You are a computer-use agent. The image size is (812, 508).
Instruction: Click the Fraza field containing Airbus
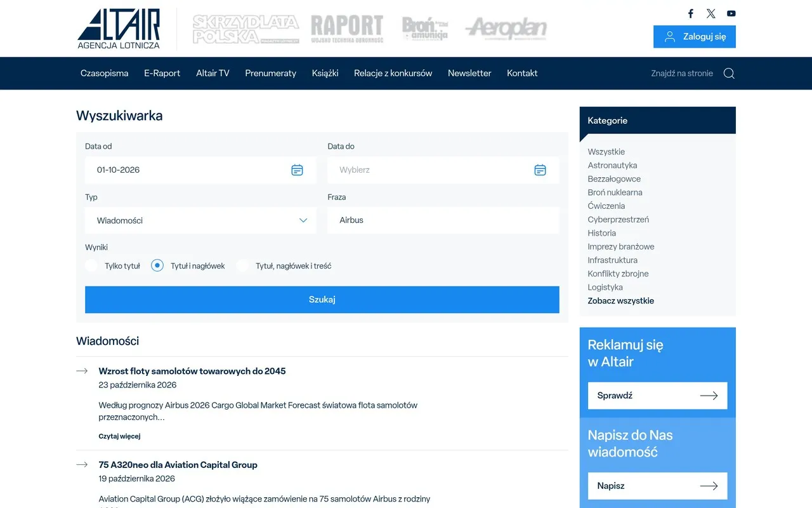[443, 220]
